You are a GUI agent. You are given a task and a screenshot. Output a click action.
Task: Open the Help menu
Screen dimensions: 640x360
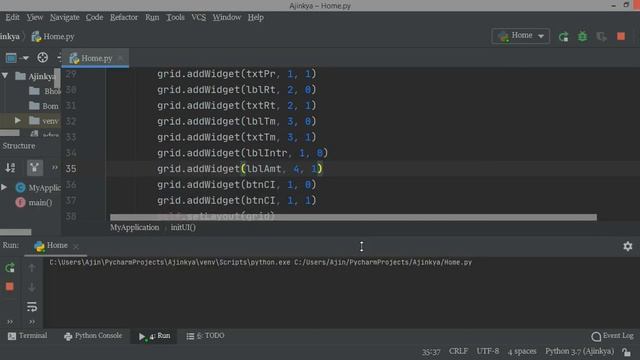[256, 17]
